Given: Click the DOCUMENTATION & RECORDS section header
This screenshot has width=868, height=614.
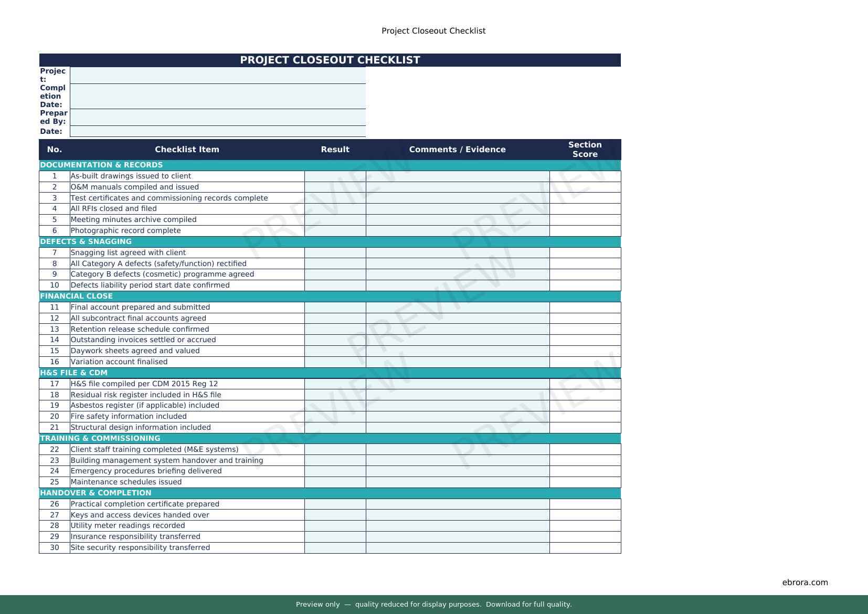Looking at the screenshot, I should (x=101, y=165).
